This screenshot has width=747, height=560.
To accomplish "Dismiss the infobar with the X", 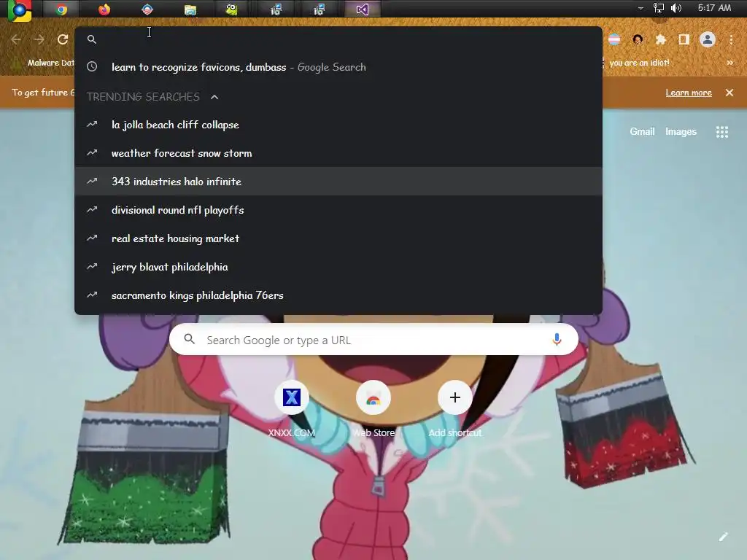I will 729,93.
